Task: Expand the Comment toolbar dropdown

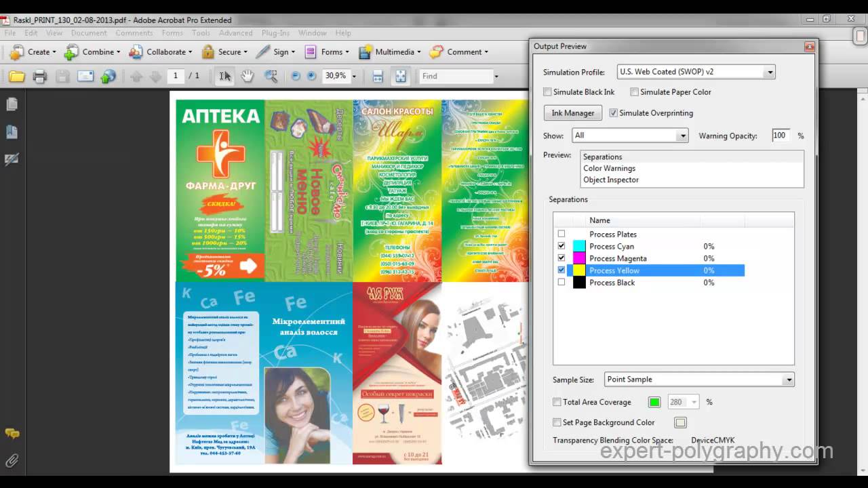Action: click(487, 52)
